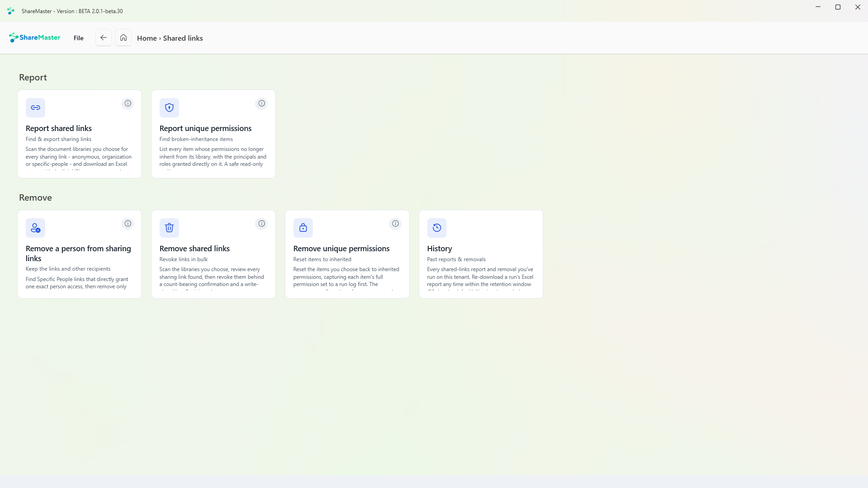Screen dimensions: 868x488
Task: Click the trash icon on Remove shared links
Action: tap(169, 228)
